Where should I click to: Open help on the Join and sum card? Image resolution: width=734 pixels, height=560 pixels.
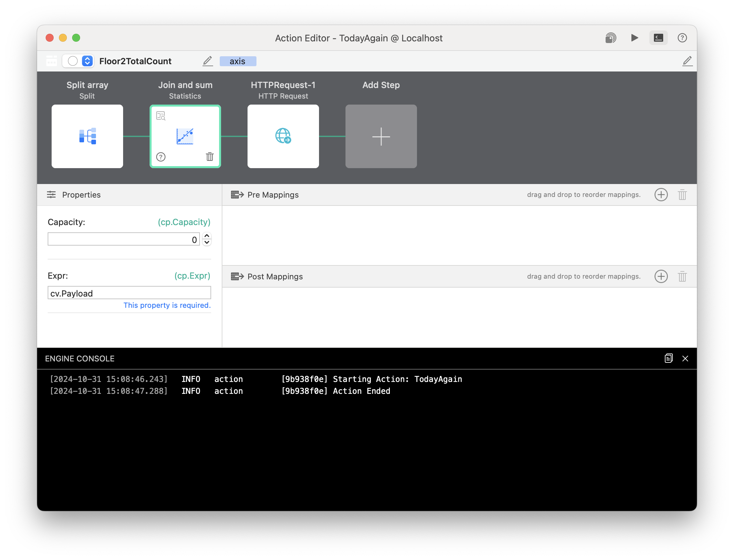pos(161,157)
